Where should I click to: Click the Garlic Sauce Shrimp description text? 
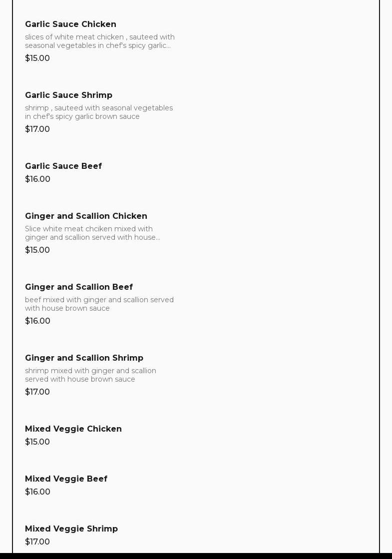pos(99,112)
